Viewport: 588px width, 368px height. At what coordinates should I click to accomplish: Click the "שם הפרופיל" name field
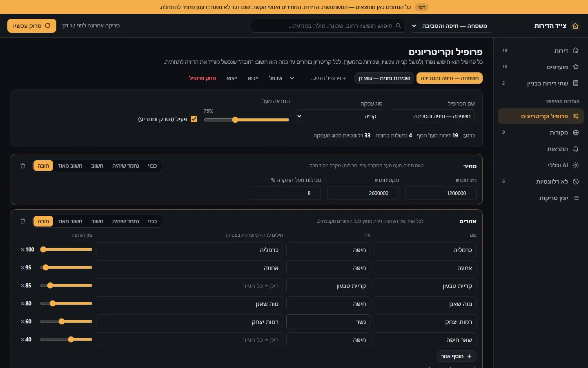click(432, 116)
